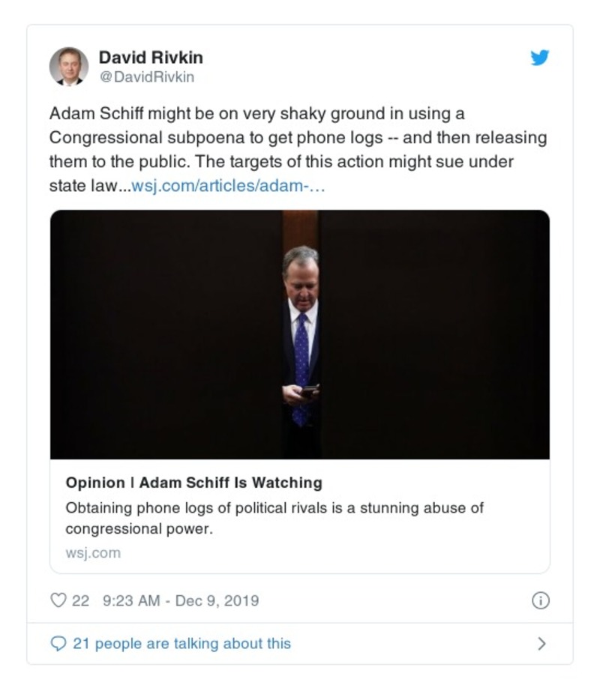Viewport: 600px width, 700px height.
Task: Open David Rivkin's profile avatar
Action: 69,66
